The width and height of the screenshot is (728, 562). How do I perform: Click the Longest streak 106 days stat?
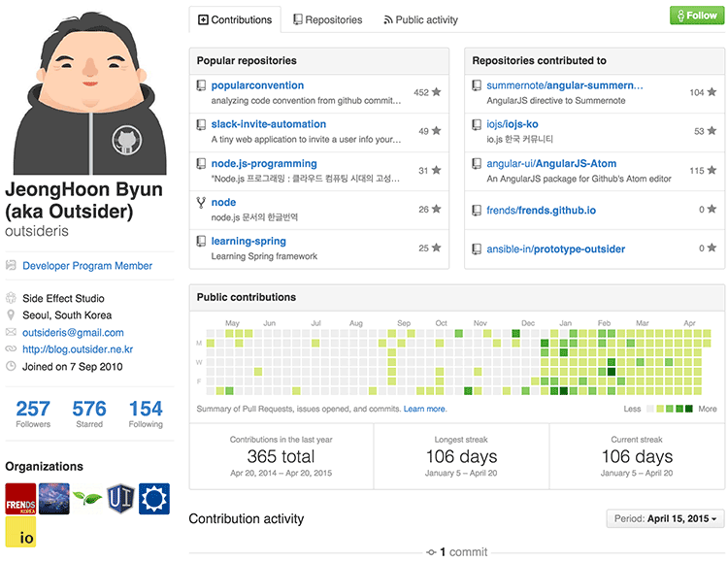(x=461, y=456)
